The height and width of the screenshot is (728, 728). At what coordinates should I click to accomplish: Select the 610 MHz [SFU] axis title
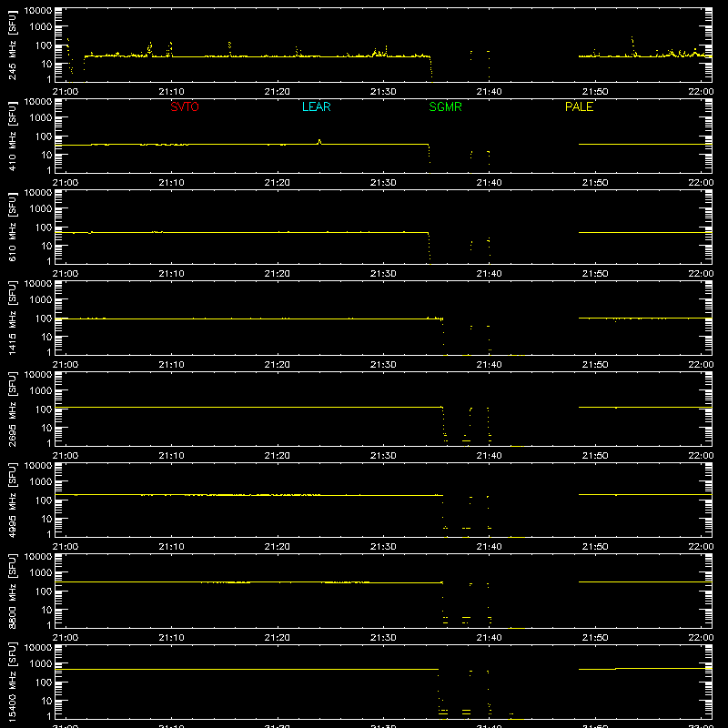pos(12,227)
